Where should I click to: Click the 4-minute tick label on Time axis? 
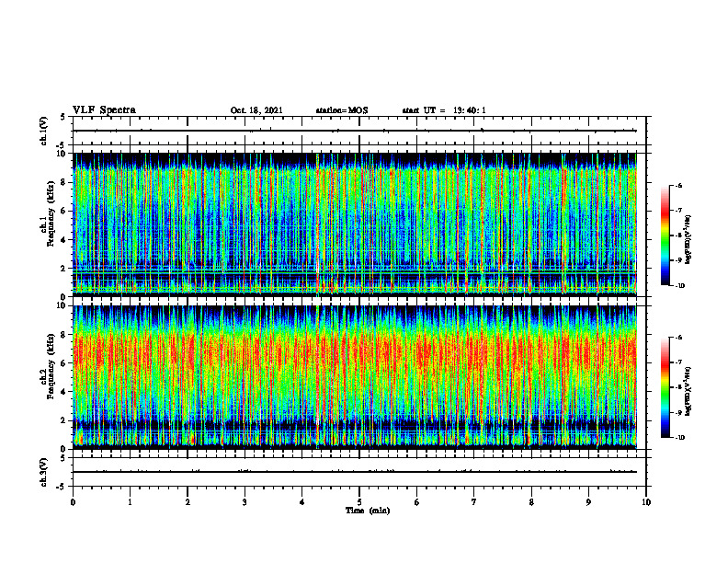coord(302,502)
